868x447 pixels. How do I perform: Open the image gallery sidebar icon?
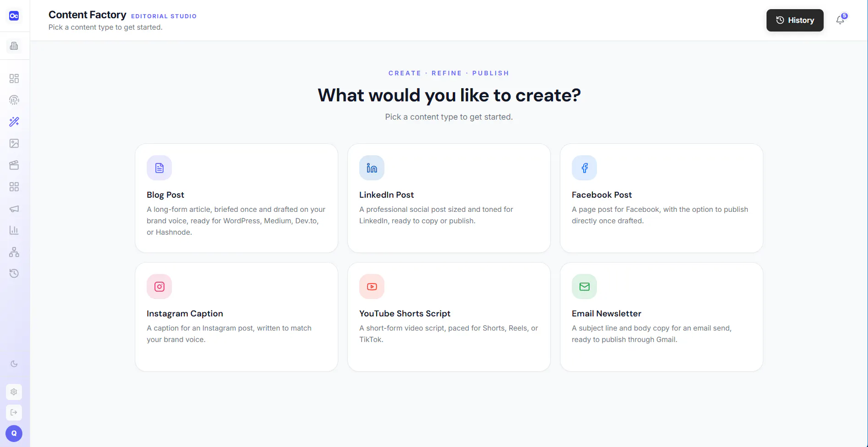14,143
